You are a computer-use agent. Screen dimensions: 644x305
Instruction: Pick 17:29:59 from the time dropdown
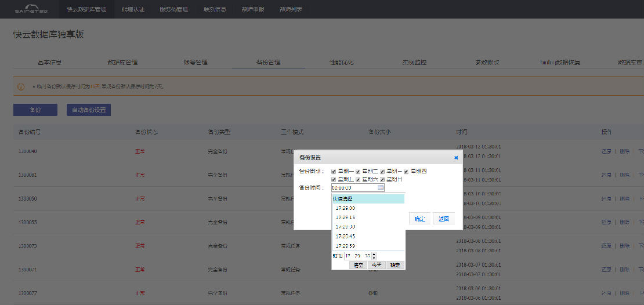point(345,246)
